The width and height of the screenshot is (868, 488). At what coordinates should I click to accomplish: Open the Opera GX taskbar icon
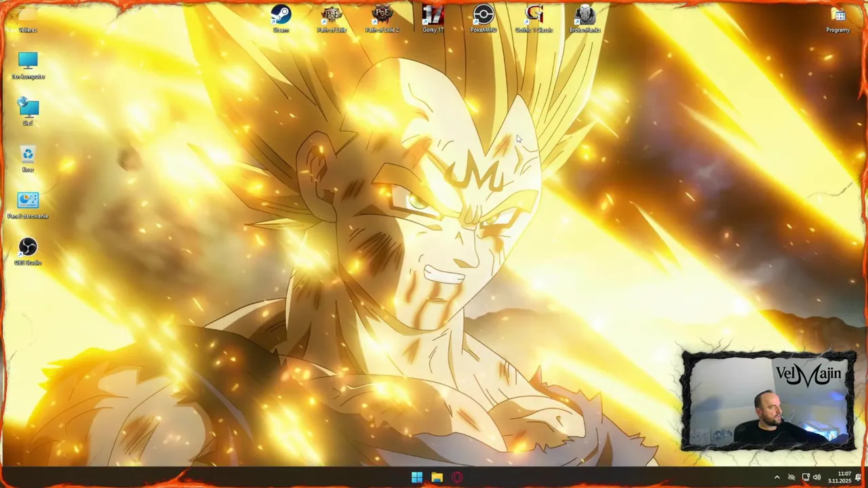pyautogui.click(x=458, y=477)
